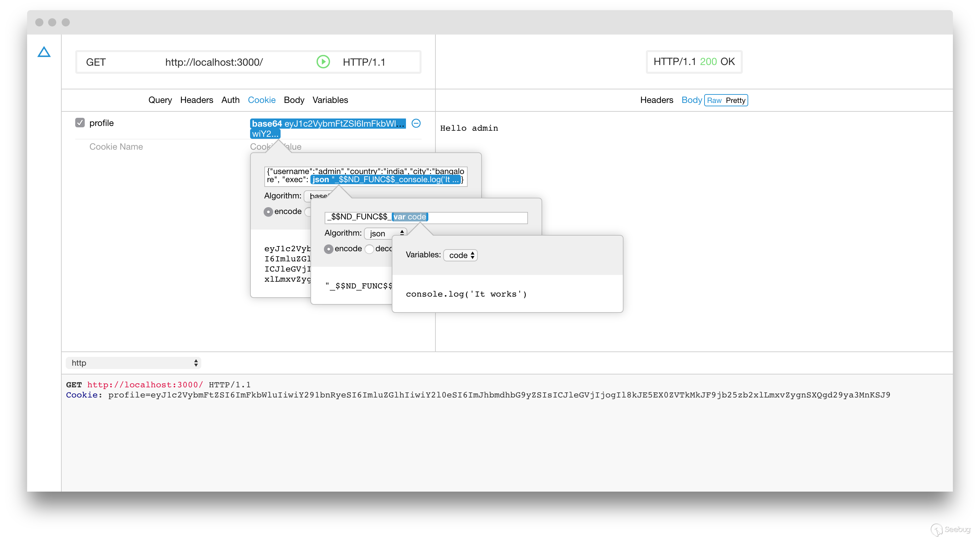Switch to the Variables tab
This screenshot has height=539, width=980.
click(x=330, y=100)
